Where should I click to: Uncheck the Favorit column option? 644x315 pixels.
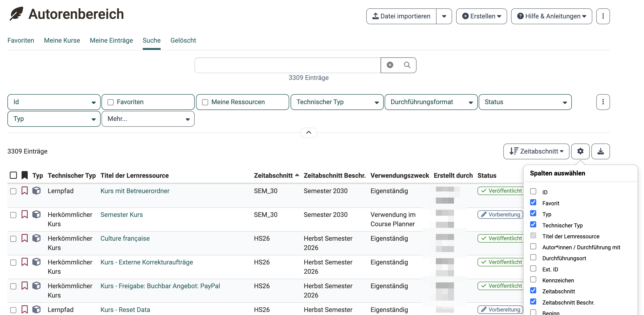coord(533,202)
